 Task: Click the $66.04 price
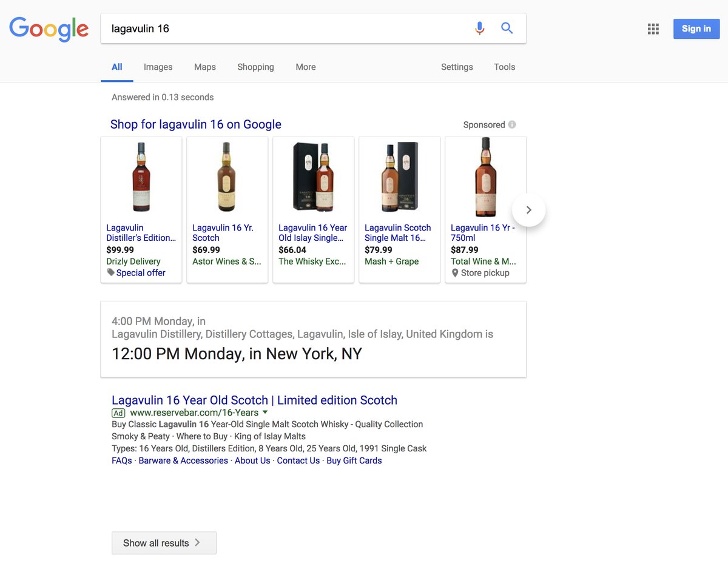[x=292, y=250]
